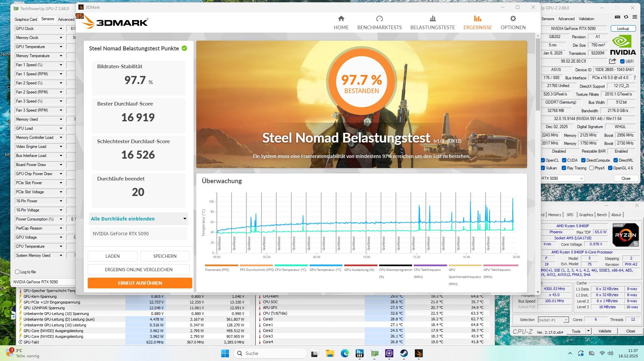The image size is (644, 361).
Task: Toggle the UEFI checkbox in GPU-Z
Action: click(622, 62)
